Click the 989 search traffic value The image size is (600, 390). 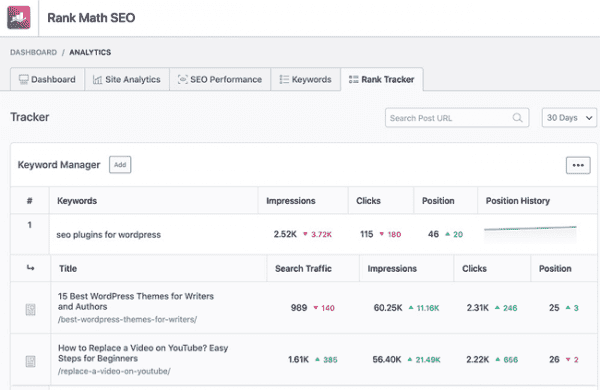(x=299, y=308)
